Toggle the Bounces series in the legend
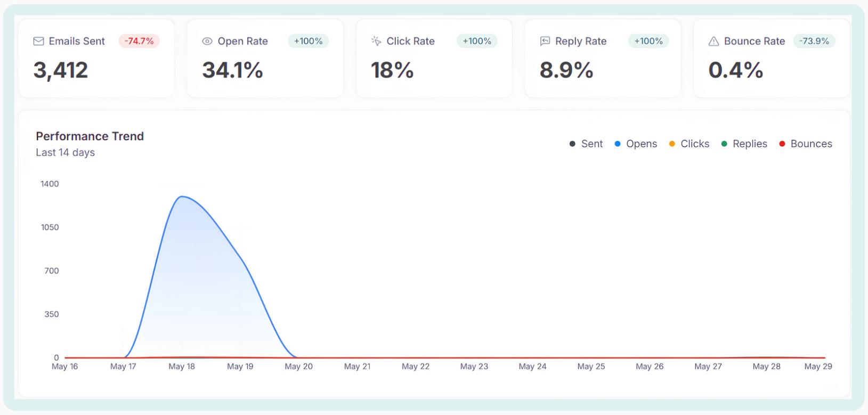Image resolution: width=868 pixels, height=415 pixels. tap(806, 144)
